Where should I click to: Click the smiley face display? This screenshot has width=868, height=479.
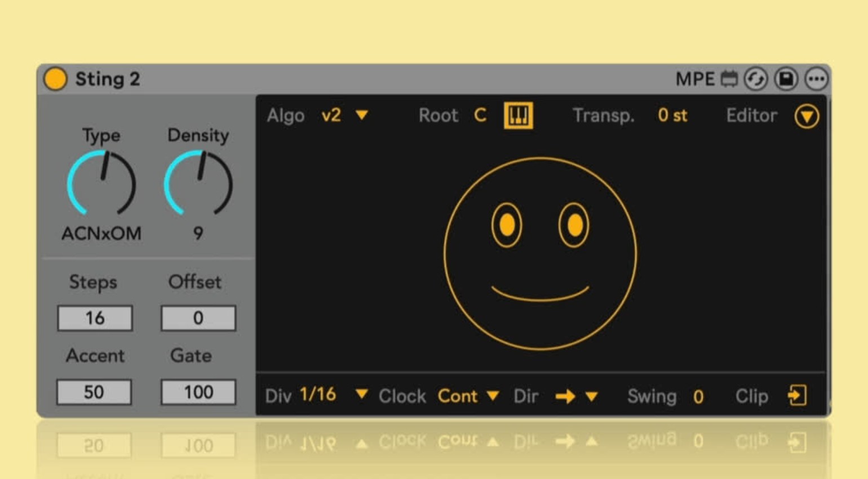pos(540,254)
